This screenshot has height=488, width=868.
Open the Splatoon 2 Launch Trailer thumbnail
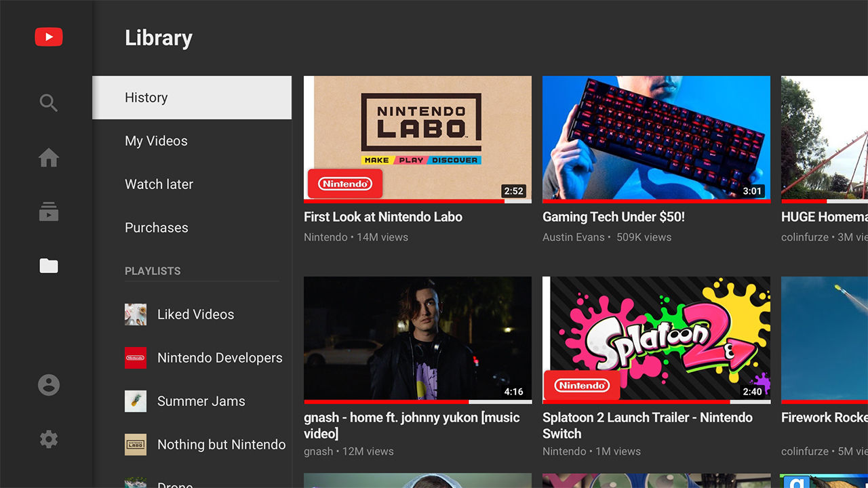656,339
